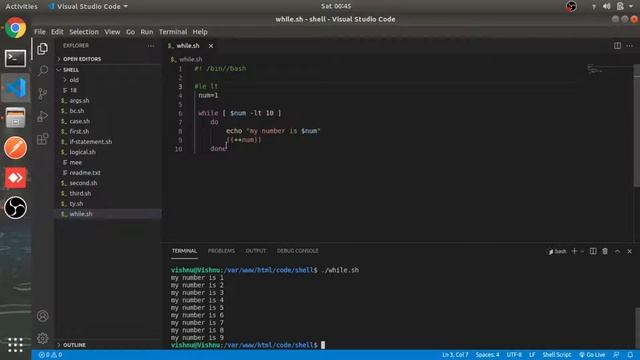The height and width of the screenshot is (360, 640).
Task: Open Run and Debug view
Action: coord(42,117)
